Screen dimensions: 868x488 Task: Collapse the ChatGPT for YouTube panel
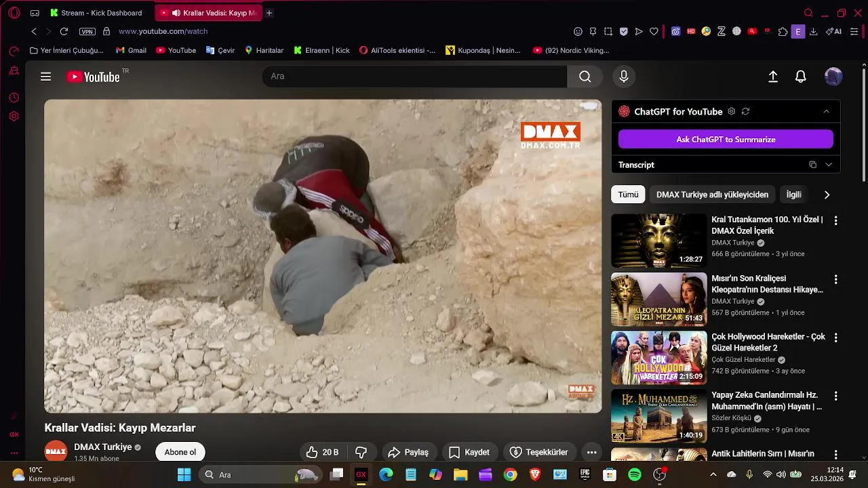pos(826,111)
